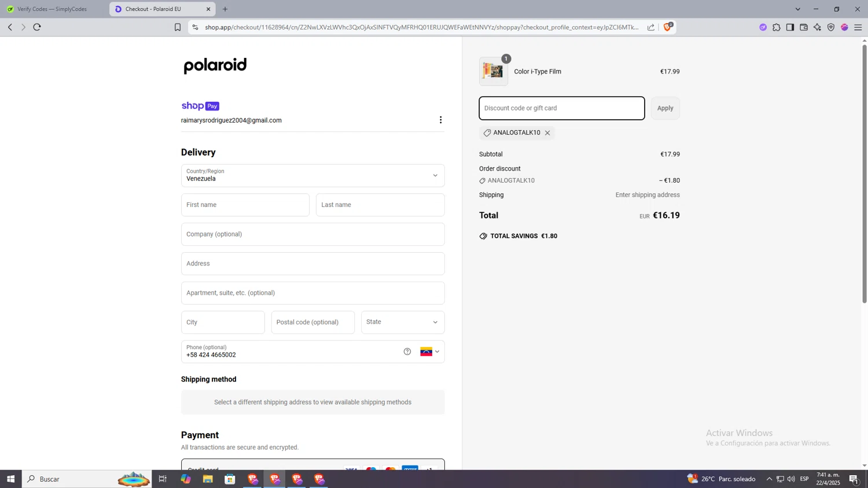Open Brave Wallet
The height and width of the screenshot is (488, 868).
pyautogui.click(x=804, y=27)
